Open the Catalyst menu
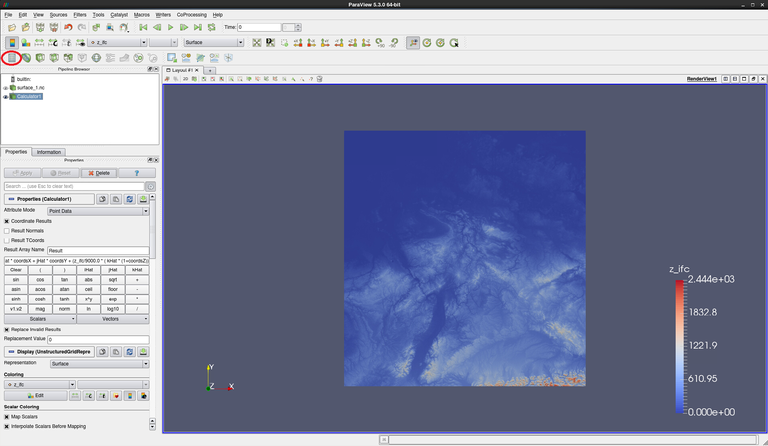The width and height of the screenshot is (768, 446). pyautogui.click(x=119, y=15)
